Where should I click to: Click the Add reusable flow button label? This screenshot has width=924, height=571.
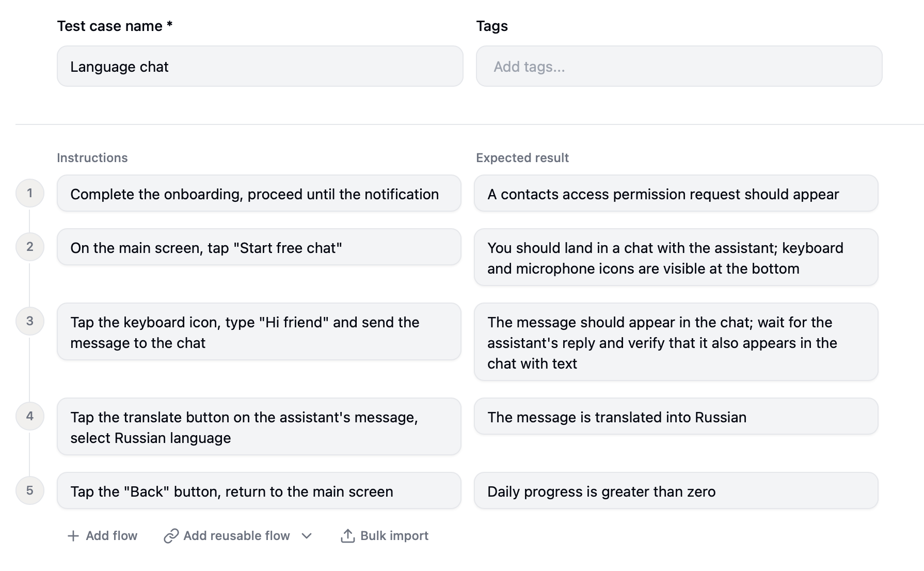[236, 536]
